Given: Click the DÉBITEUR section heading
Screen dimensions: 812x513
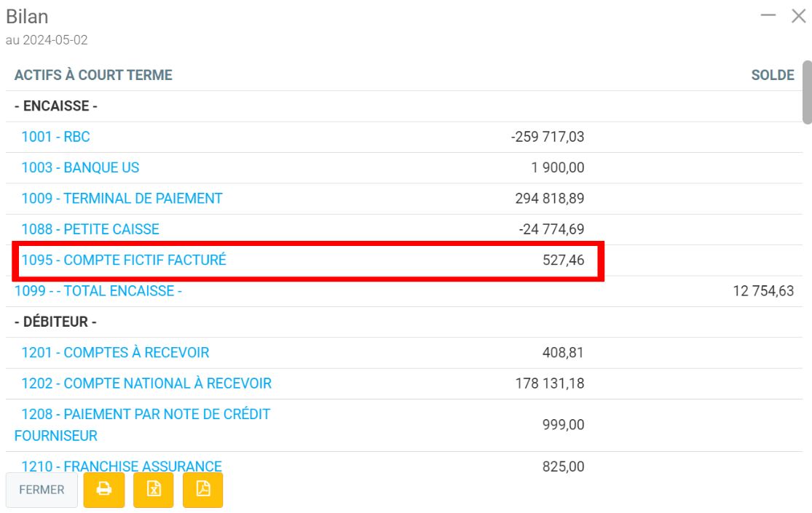Looking at the screenshot, I should point(55,322).
